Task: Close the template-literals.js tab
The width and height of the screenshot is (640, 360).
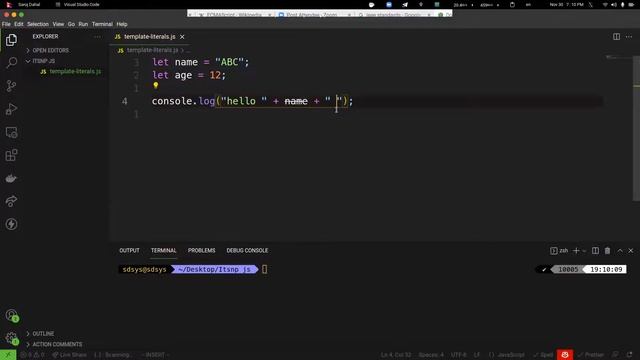Action: (182, 37)
